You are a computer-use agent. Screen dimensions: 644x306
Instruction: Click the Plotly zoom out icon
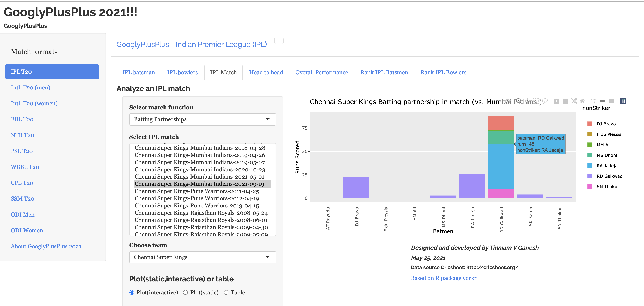click(565, 101)
